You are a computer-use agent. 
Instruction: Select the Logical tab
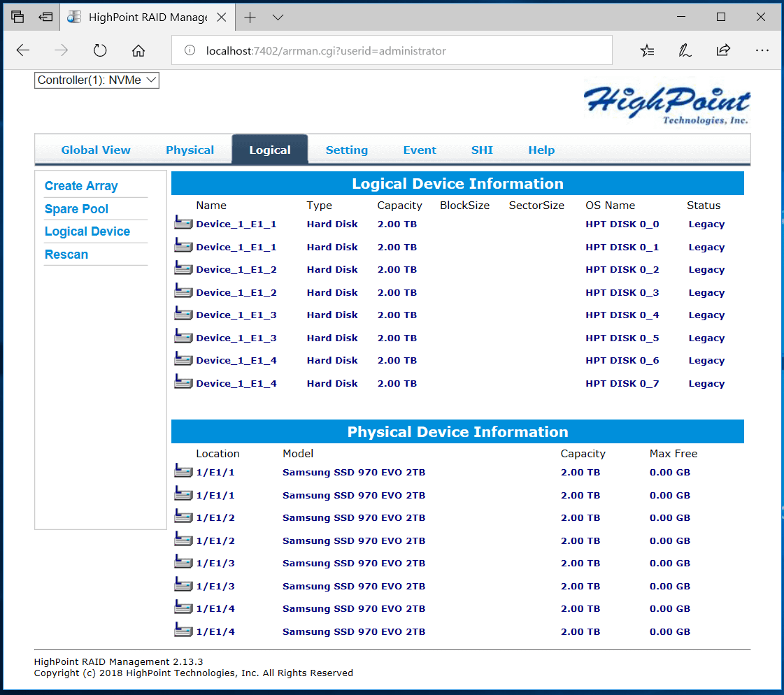pyautogui.click(x=269, y=150)
